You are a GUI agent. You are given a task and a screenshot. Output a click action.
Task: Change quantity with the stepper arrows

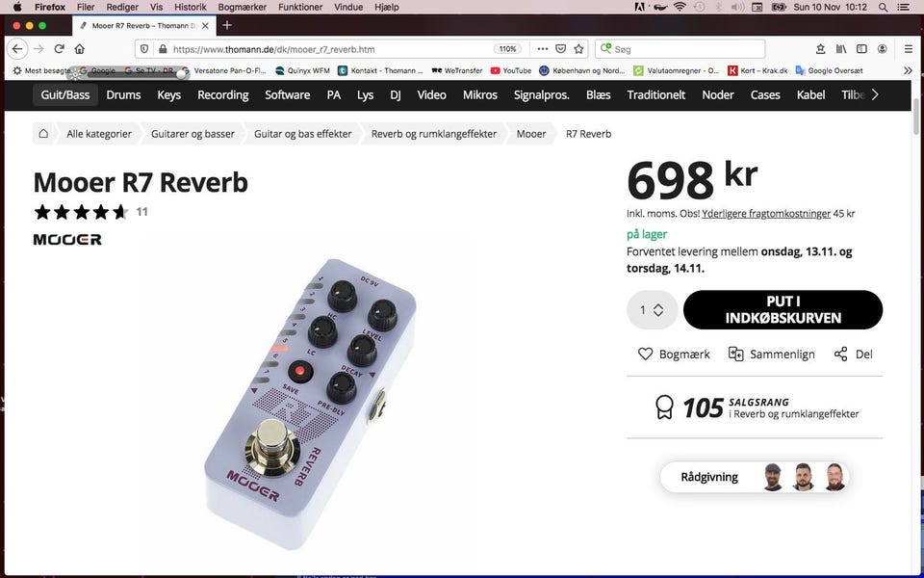pyautogui.click(x=658, y=309)
